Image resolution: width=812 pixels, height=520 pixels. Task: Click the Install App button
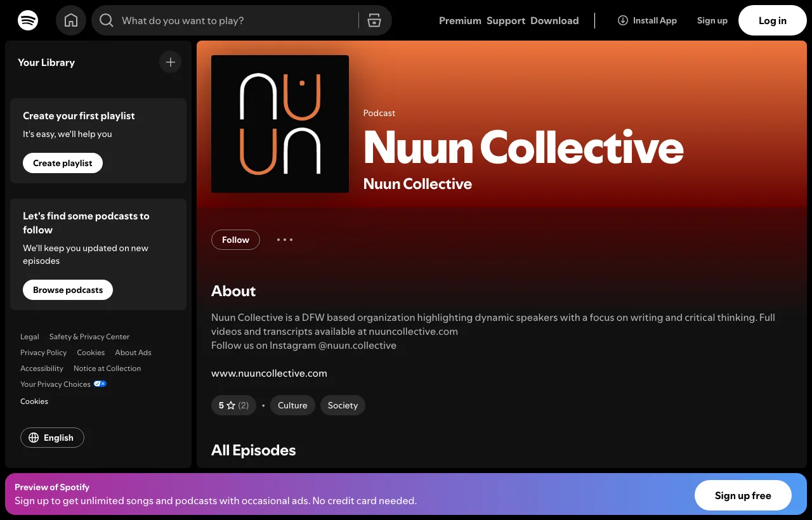(x=647, y=20)
